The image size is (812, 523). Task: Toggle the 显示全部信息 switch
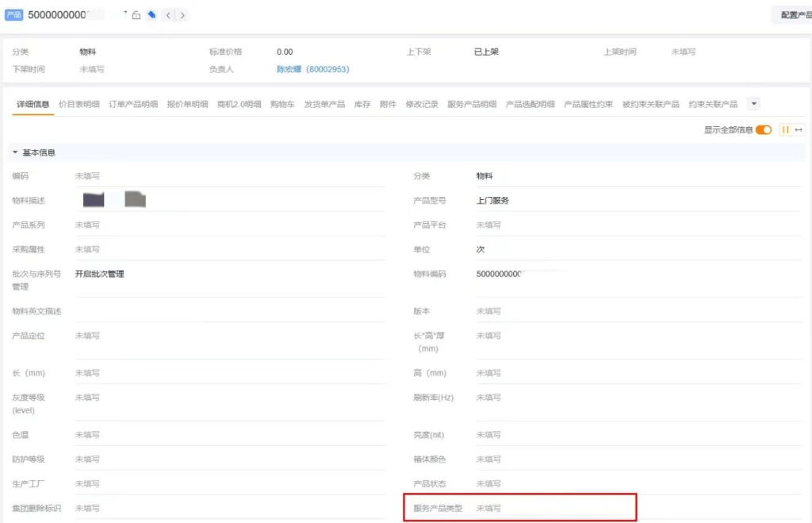coord(763,130)
